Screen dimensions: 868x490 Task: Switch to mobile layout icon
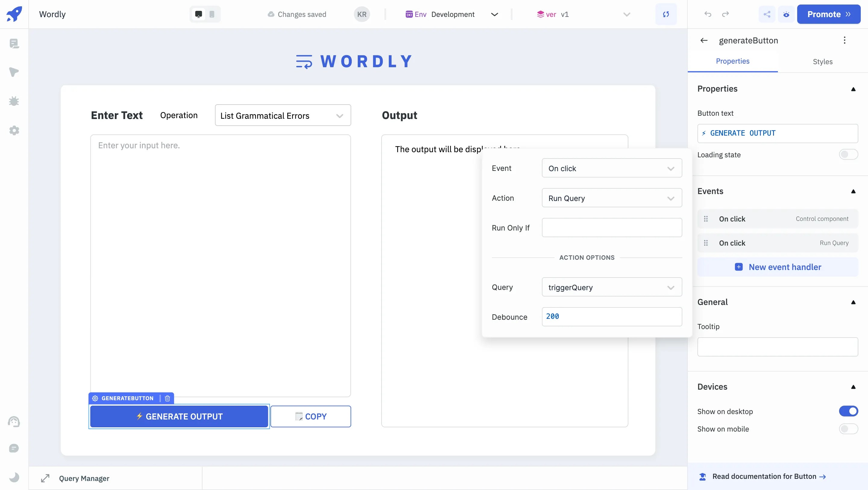pos(212,14)
